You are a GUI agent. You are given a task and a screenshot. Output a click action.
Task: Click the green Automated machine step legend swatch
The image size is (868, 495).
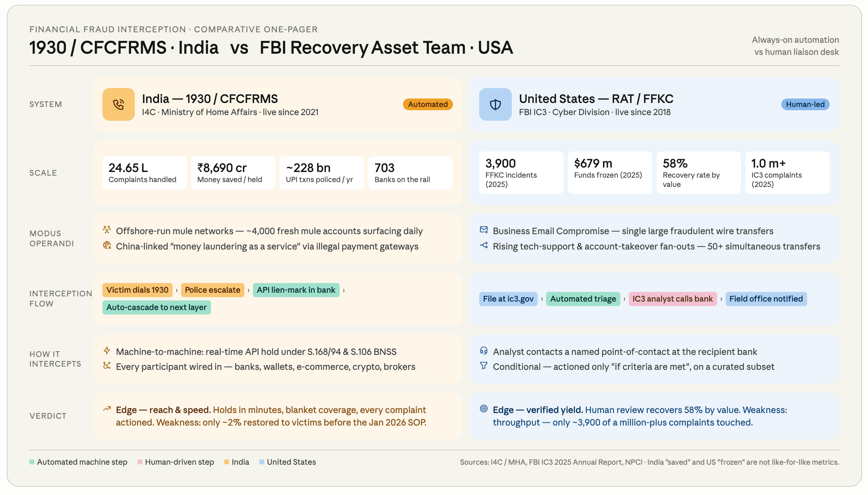(32, 462)
